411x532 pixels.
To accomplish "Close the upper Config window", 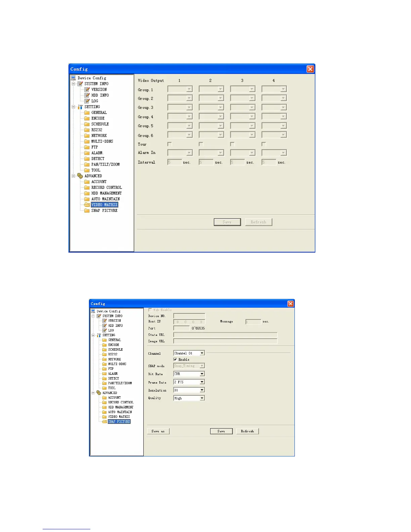I will point(310,69).
